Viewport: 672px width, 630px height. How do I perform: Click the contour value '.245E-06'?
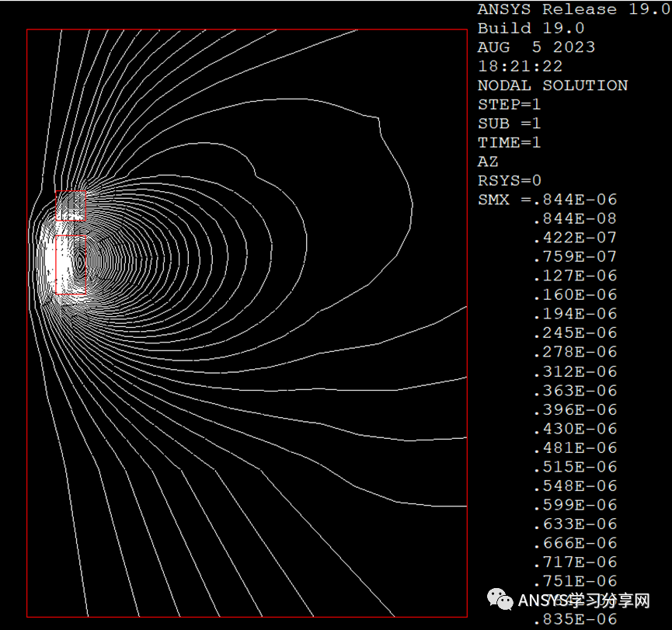(x=575, y=333)
